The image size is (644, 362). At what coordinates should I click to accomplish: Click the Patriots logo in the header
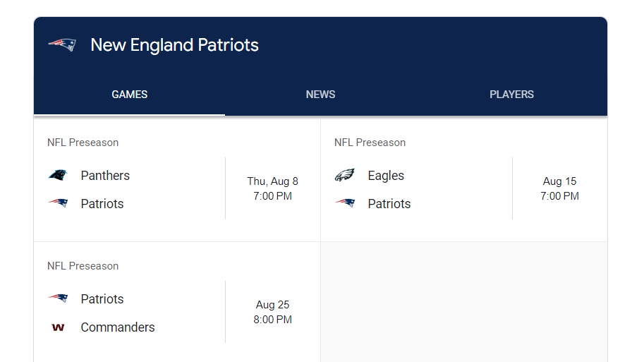tap(62, 44)
